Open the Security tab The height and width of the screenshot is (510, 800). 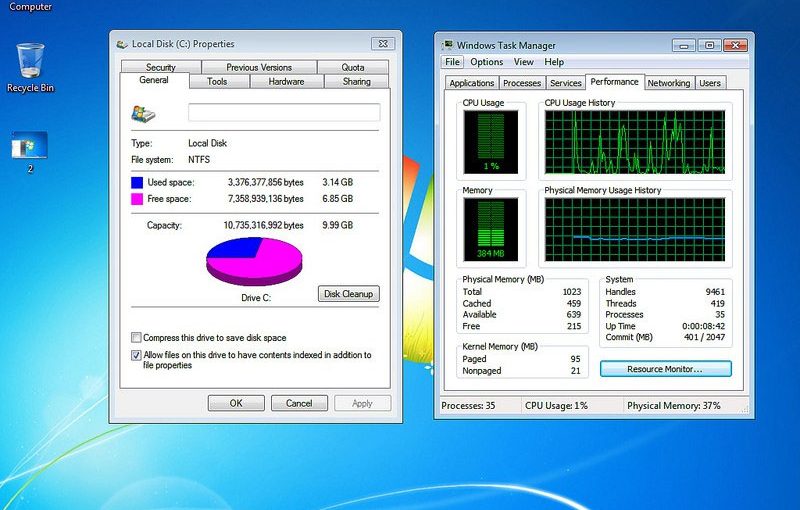coord(161,67)
